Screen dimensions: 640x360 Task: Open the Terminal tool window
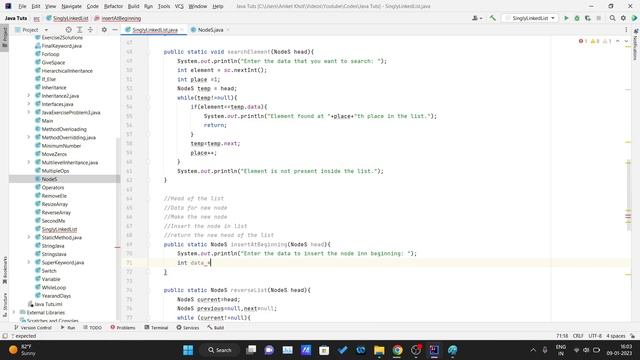point(156,327)
